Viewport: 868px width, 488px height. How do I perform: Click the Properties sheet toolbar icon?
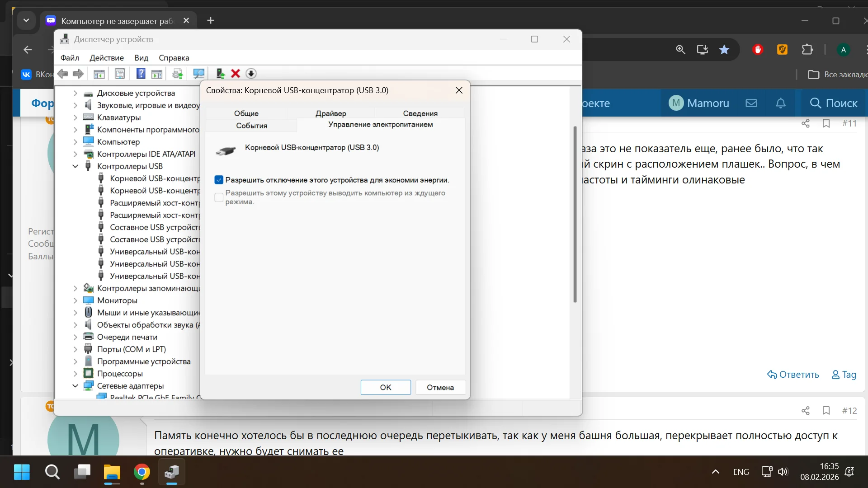pyautogui.click(x=120, y=74)
